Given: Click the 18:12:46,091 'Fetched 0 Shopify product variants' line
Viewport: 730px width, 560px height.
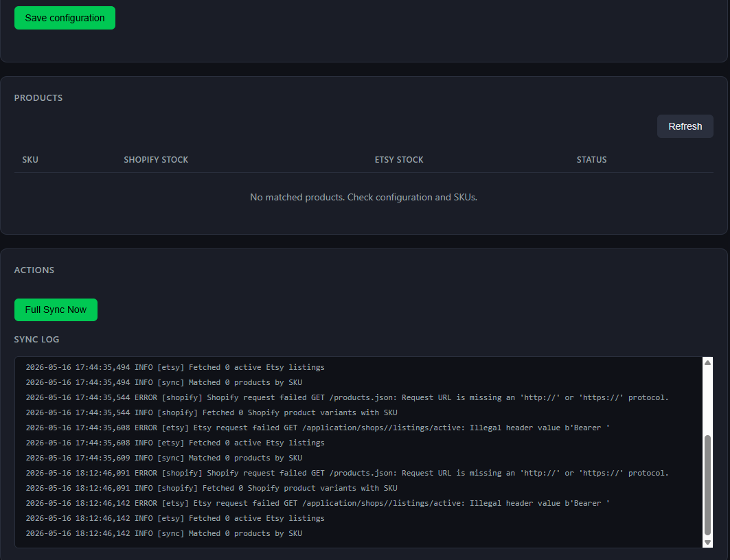Looking at the screenshot, I should (212, 489).
